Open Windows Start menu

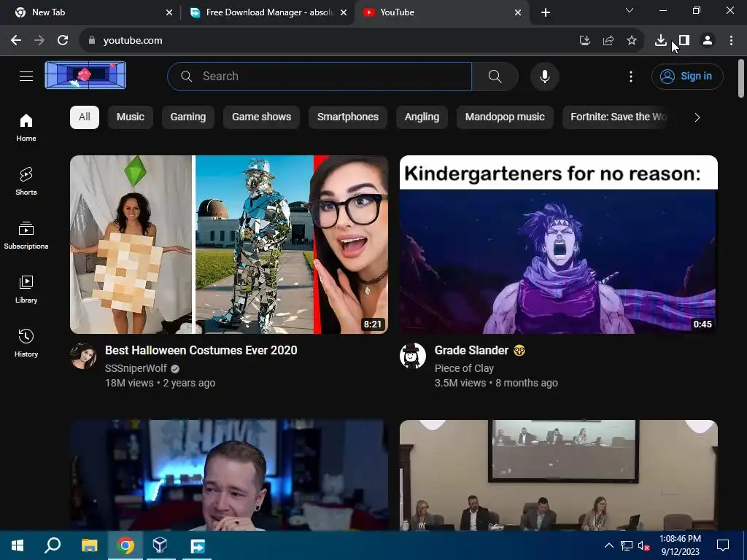pyautogui.click(x=18, y=545)
